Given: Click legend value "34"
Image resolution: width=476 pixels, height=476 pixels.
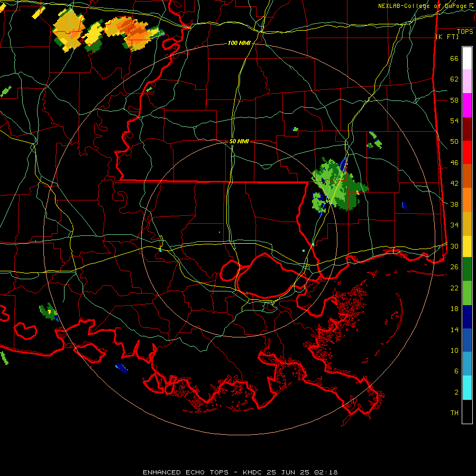Looking at the screenshot, I should 454,225.
